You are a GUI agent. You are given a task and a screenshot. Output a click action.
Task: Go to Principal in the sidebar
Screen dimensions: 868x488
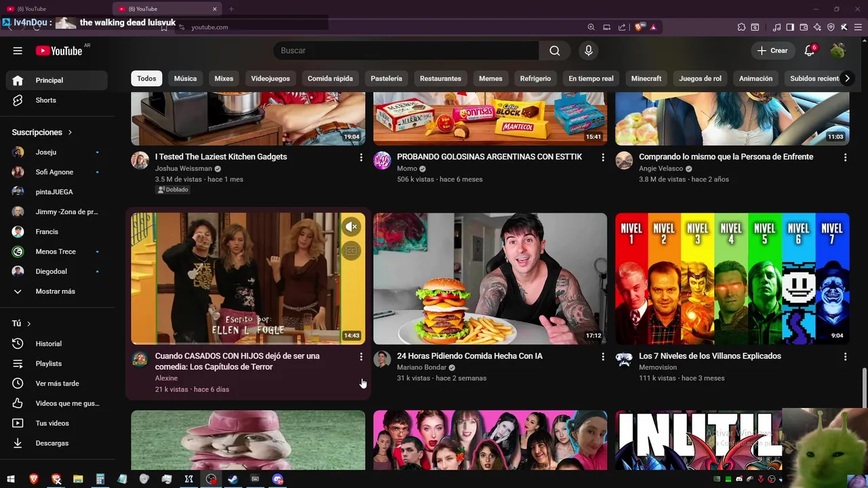(x=57, y=80)
